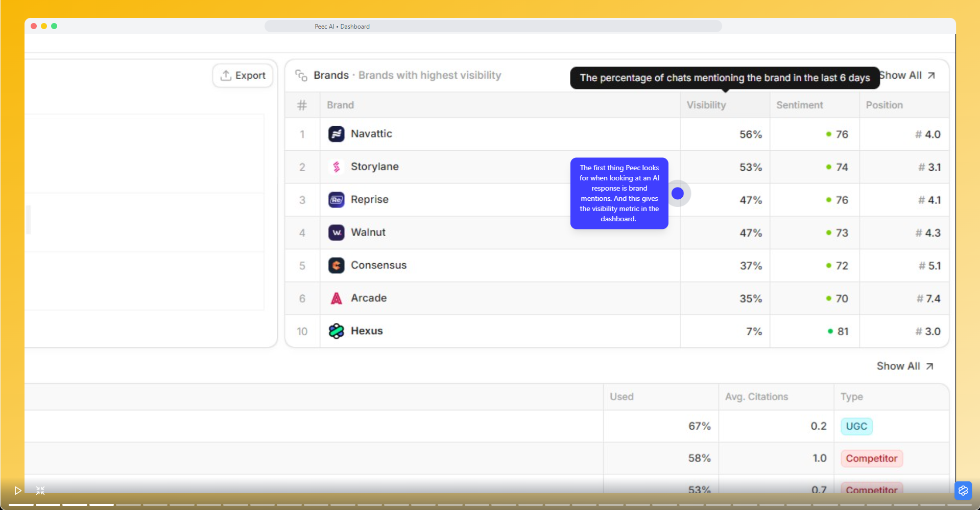
Task: Click the Consensus brand logo
Action: coord(336,265)
